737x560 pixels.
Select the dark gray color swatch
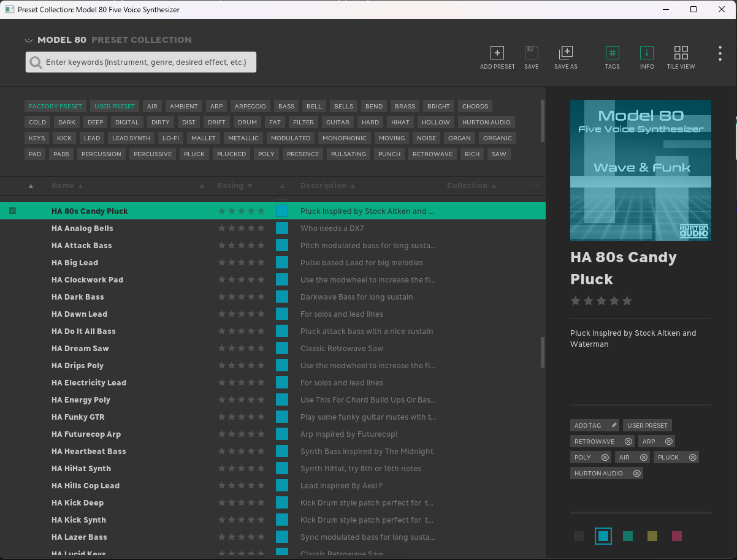click(579, 536)
